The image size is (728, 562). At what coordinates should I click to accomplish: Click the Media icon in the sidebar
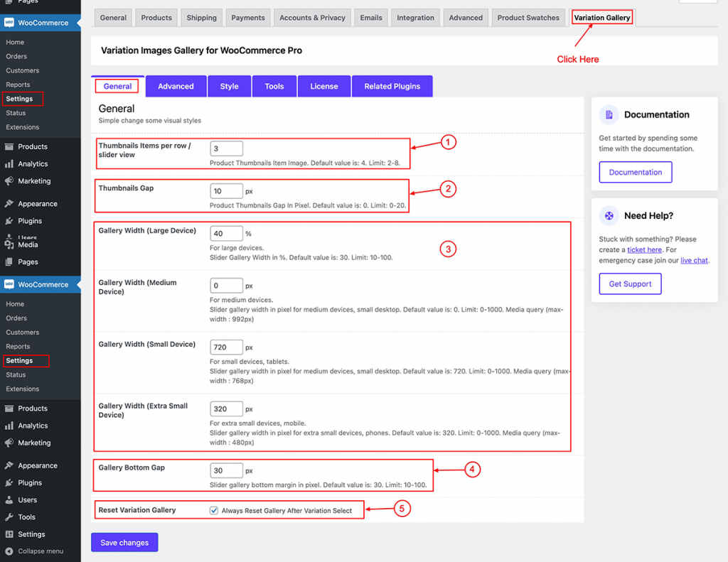coord(9,244)
